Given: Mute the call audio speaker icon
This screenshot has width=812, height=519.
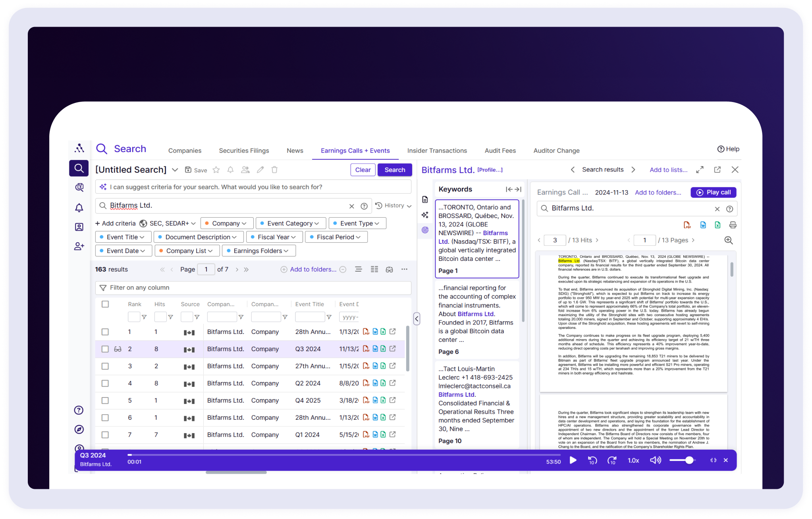Looking at the screenshot, I should 655,460.
